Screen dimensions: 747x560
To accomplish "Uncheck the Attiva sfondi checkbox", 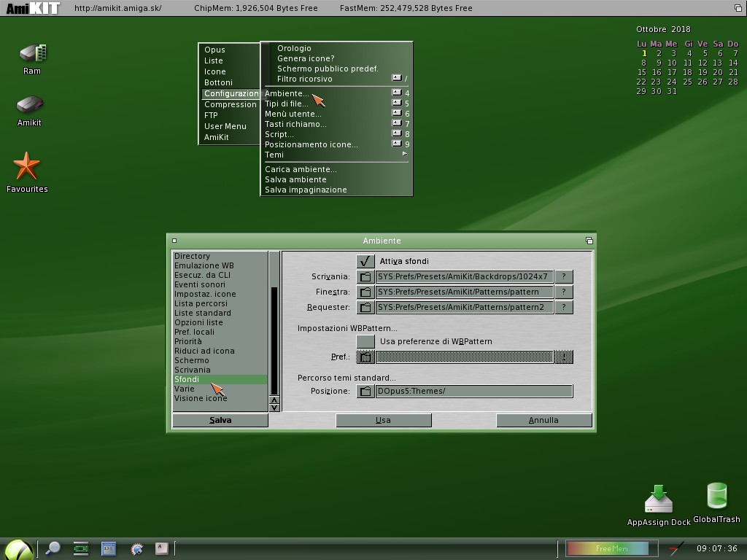I will (x=365, y=261).
